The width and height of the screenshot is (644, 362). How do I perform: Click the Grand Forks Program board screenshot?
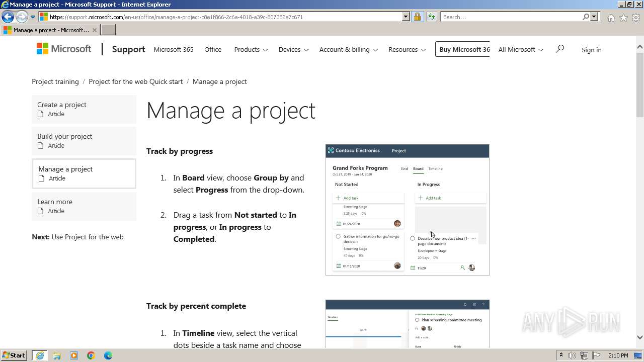(x=408, y=210)
